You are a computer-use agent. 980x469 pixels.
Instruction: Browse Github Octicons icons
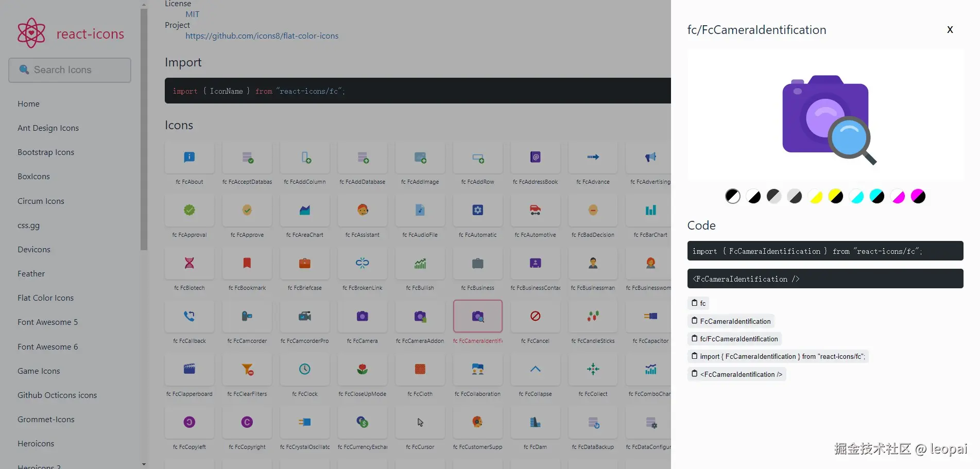point(57,395)
